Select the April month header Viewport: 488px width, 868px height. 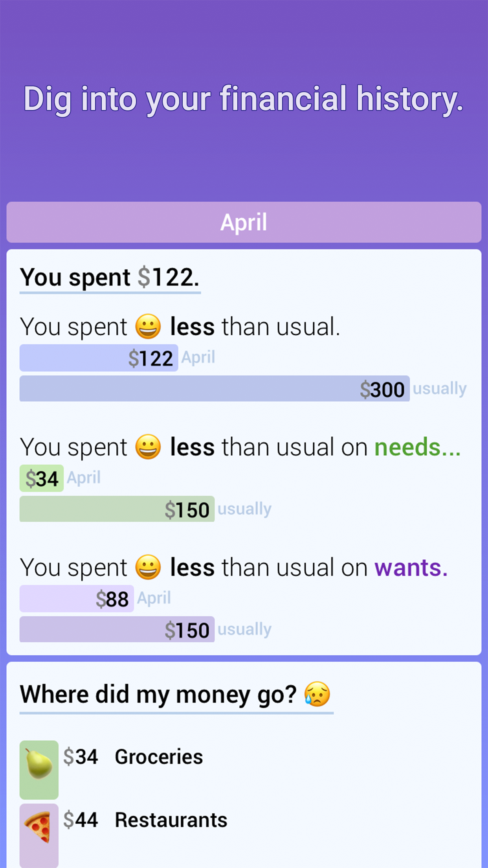click(x=244, y=222)
